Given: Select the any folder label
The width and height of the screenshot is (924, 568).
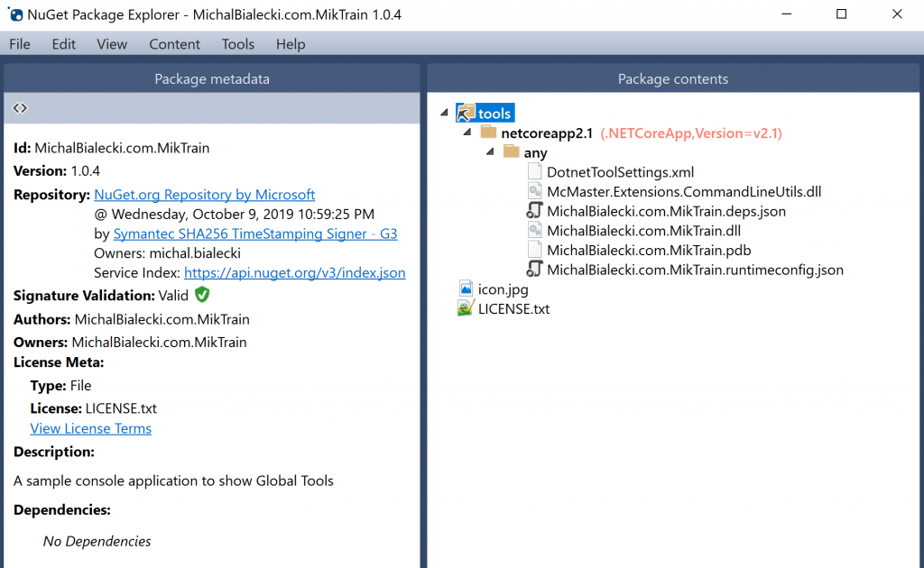Looking at the screenshot, I should pos(536,153).
